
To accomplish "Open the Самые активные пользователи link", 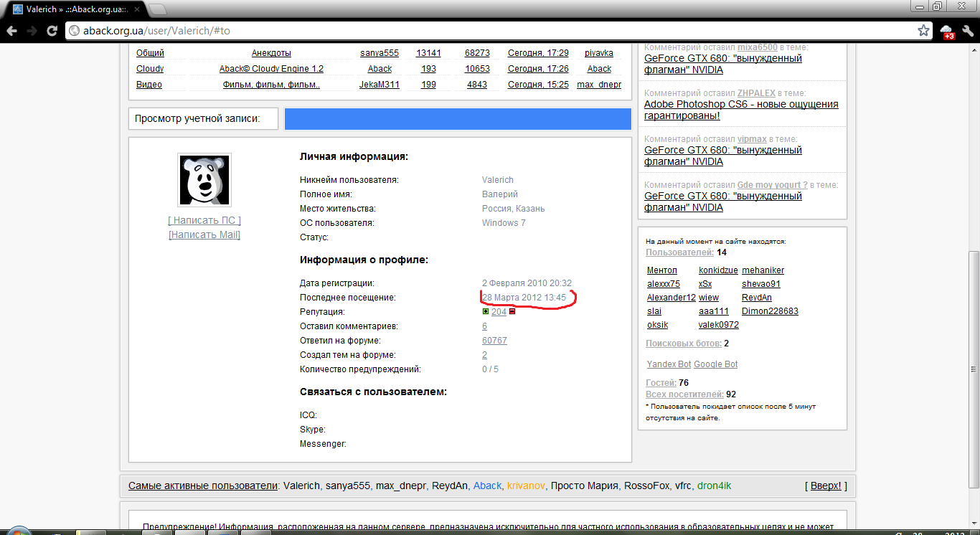I will [x=203, y=486].
